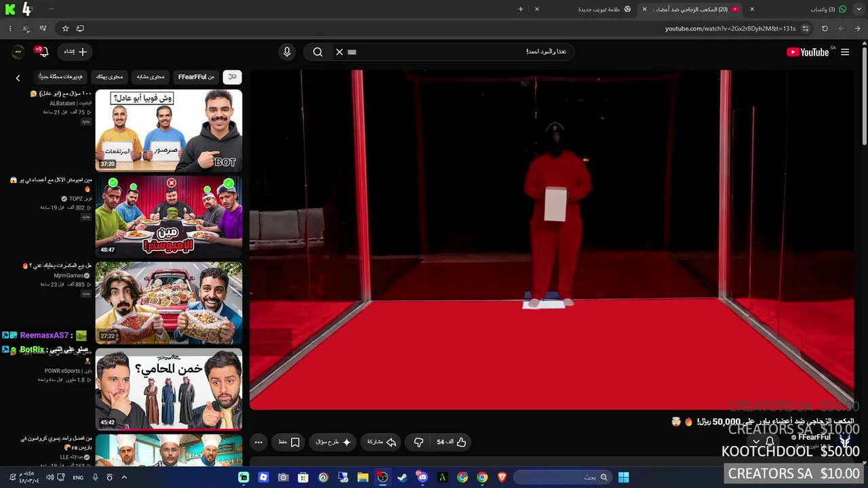868x488 pixels.
Task: Open the subscription notification bell dropdown
Action: click(x=764, y=442)
